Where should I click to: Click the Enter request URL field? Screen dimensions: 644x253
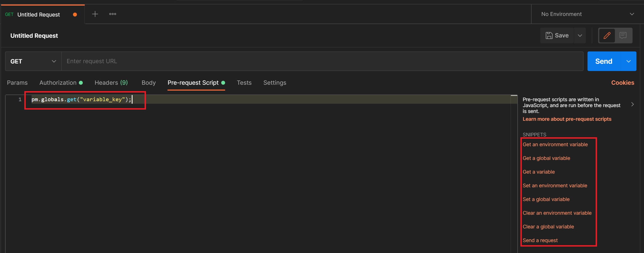click(x=322, y=61)
